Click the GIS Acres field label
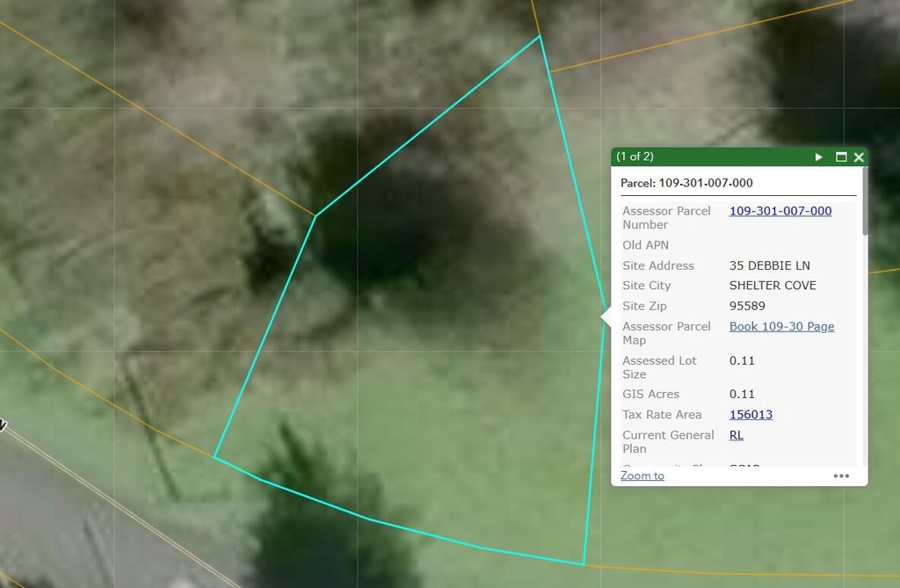 [650, 394]
